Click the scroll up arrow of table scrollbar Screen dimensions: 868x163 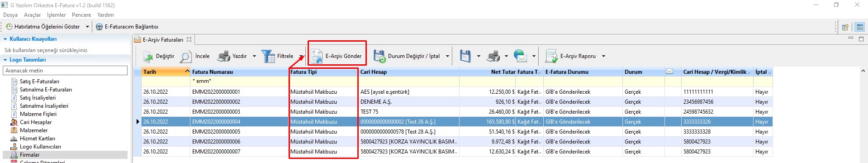[x=863, y=71]
